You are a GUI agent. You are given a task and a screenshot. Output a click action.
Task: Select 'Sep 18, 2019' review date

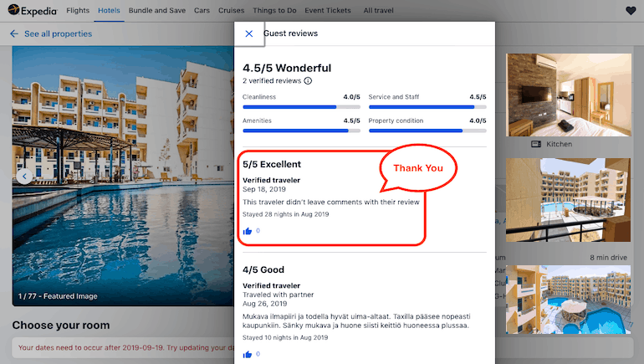click(x=264, y=189)
